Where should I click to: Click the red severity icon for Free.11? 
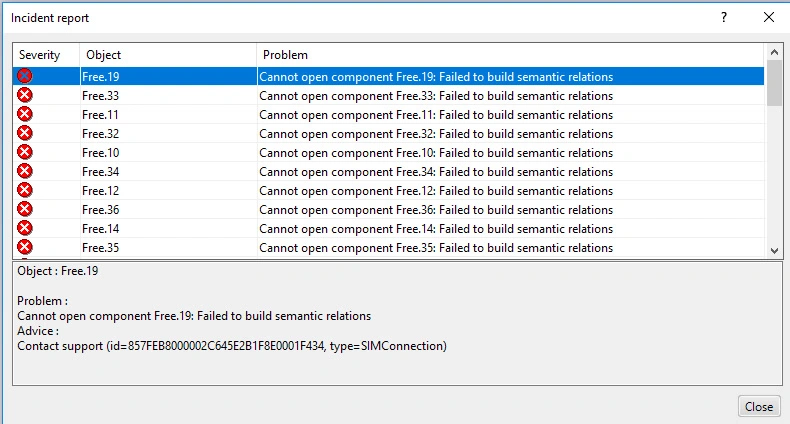click(25, 114)
